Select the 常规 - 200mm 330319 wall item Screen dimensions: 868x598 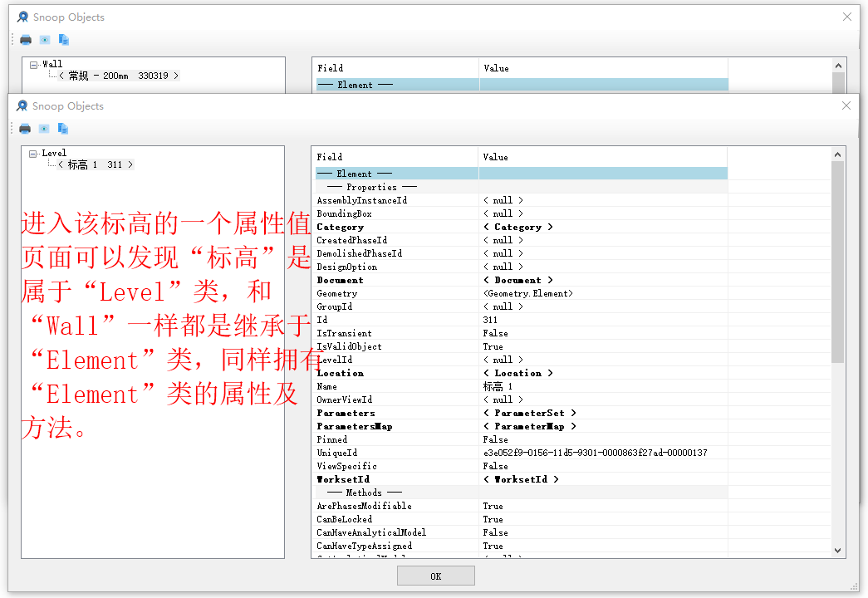pos(119,76)
